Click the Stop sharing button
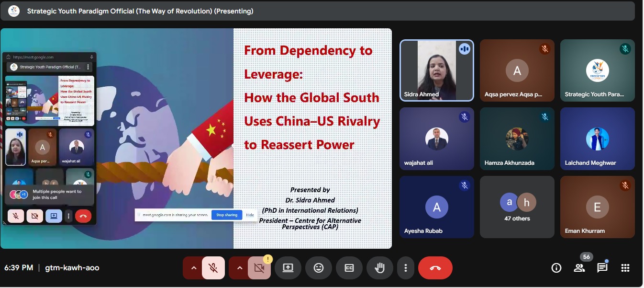 227,215
